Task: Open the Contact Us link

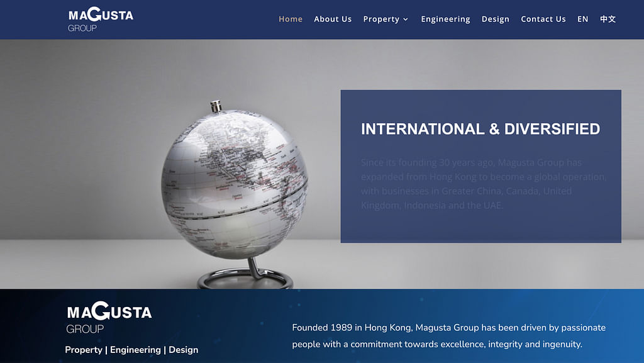Action: 543,19
